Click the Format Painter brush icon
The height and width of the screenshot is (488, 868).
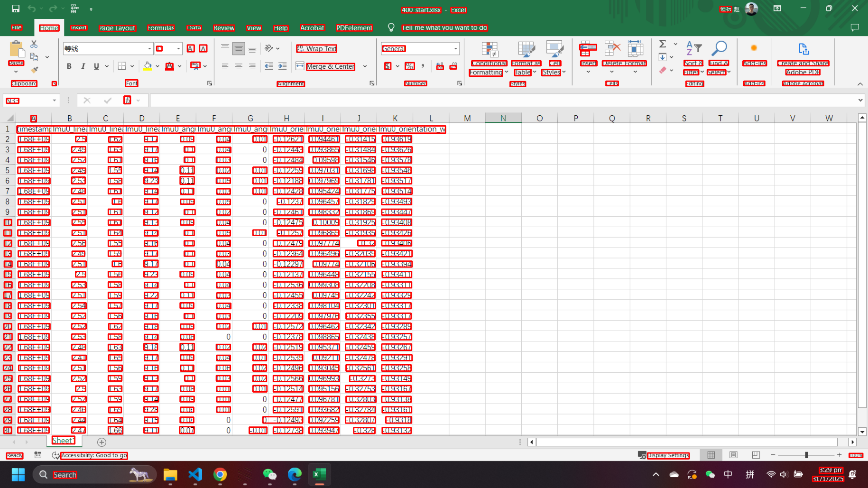click(x=34, y=70)
